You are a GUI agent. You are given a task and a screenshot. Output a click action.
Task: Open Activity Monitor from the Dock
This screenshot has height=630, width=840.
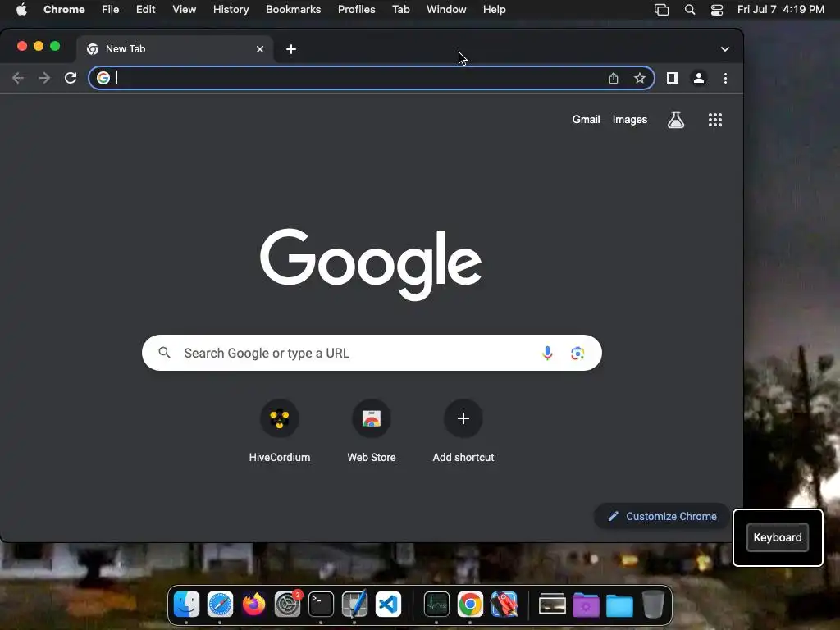[436, 605]
